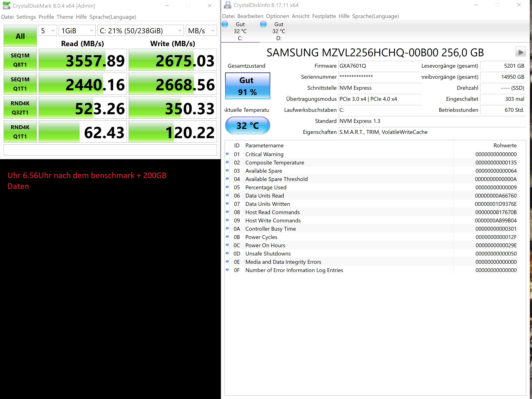Screen dimensions: 532x399
Task: Click status dot for Unsafe Shutdowns row
Action: coord(227,253)
